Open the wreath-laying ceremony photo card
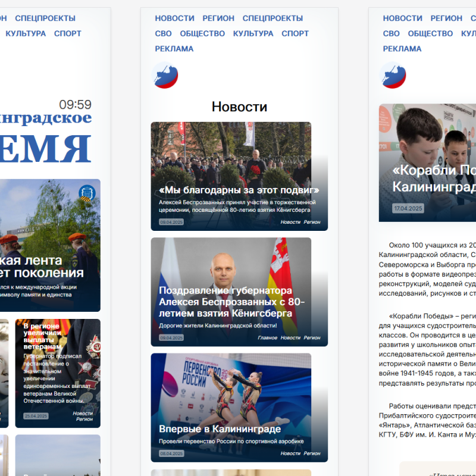This screenshot has width=476, height=476. click(239, 176)
